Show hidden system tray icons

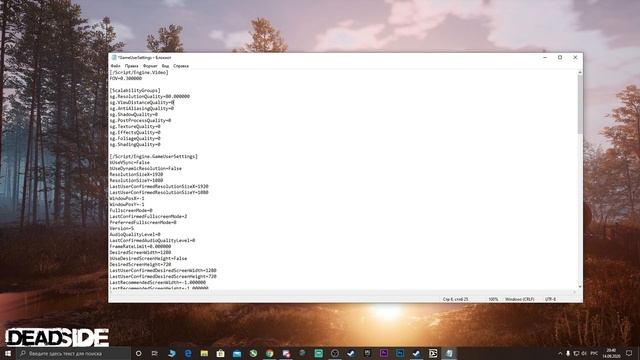(x=560, y=353)
